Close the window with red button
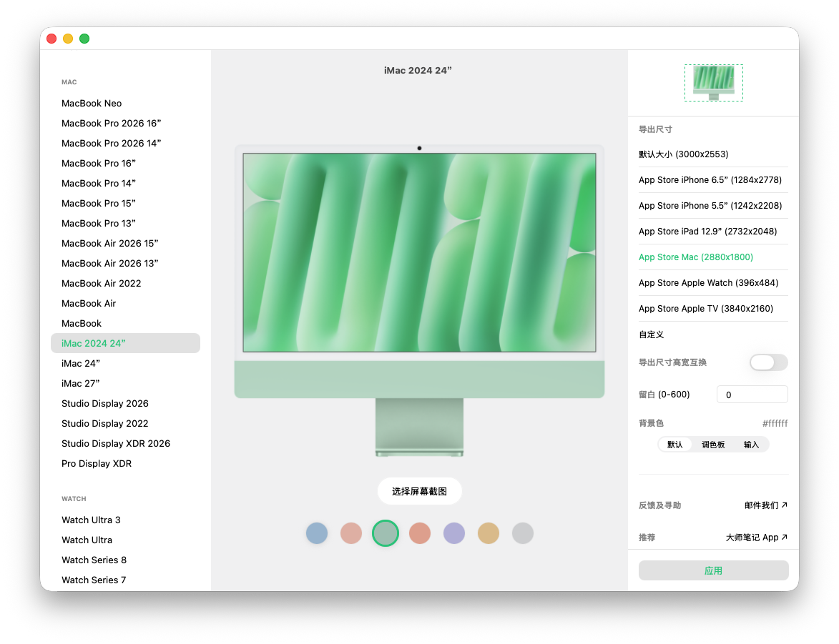 point(52,39)
